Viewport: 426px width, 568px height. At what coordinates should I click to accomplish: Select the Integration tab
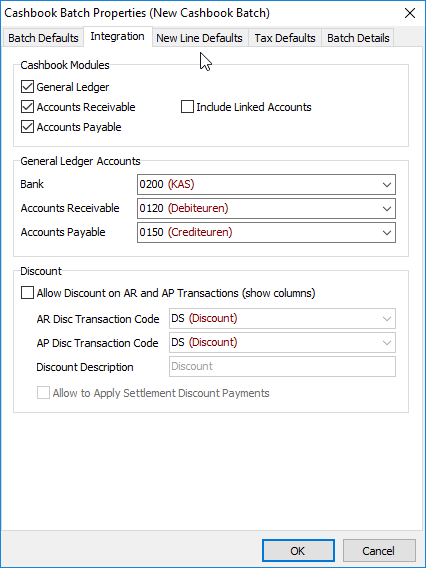pyautogui.click(x=117, y=37)
